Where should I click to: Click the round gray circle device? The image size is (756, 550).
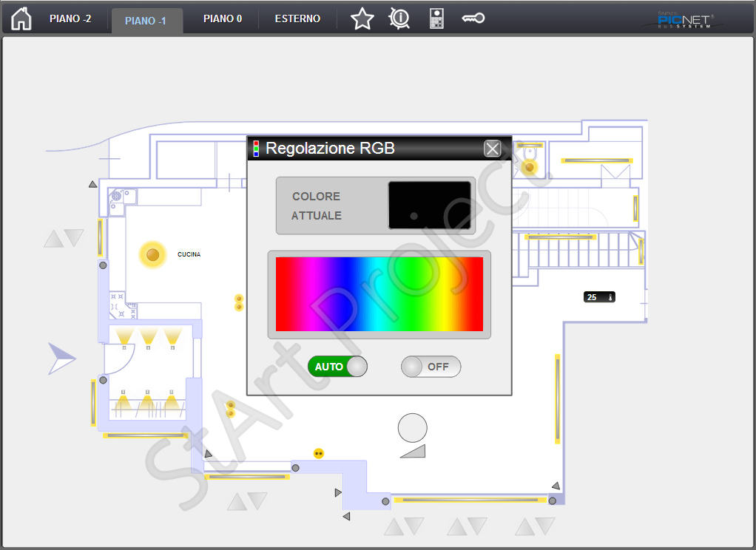point(412,427)
